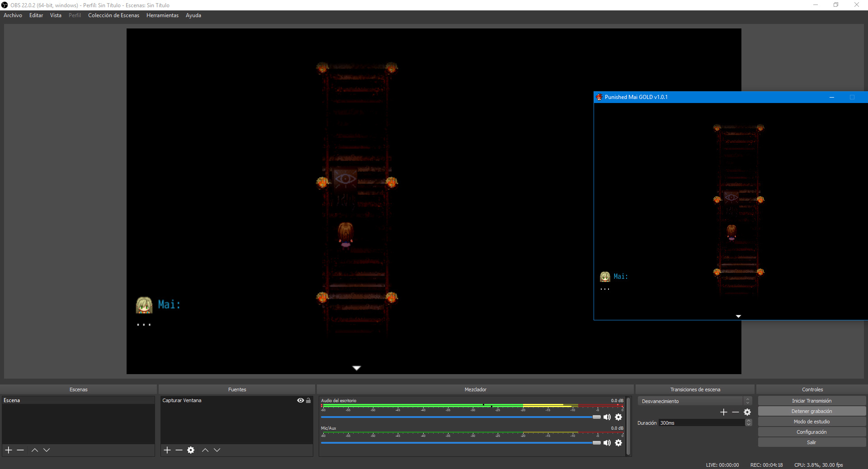Screen dimensions: 868x469
Task: Click the LIVE: 00:00:00 status text
Action: pos(722,465)
